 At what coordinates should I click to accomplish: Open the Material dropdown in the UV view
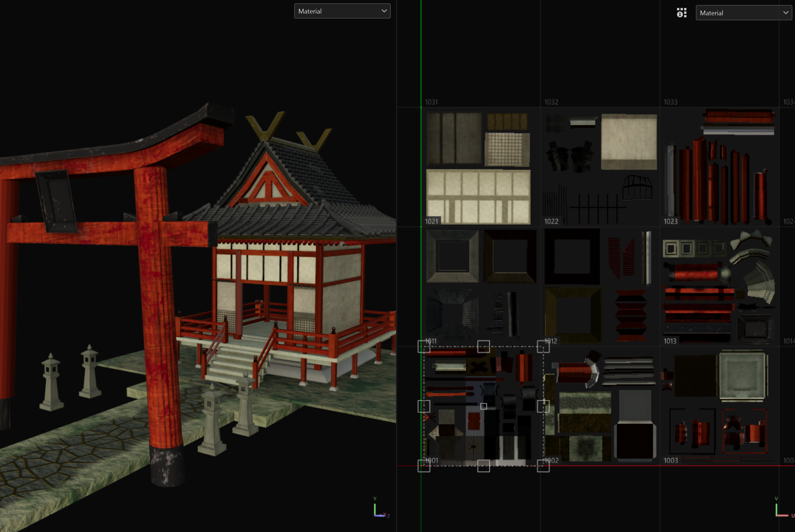[744, 13]
